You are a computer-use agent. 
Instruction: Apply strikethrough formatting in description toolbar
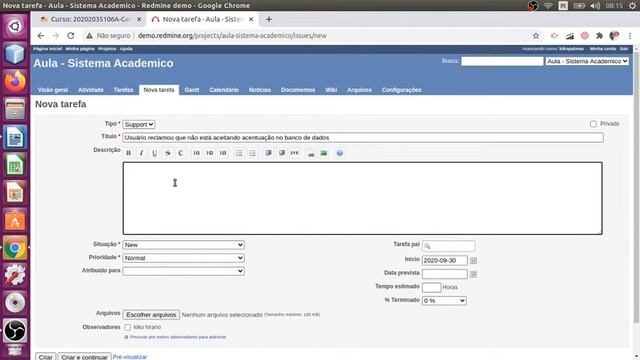[167, 153]
